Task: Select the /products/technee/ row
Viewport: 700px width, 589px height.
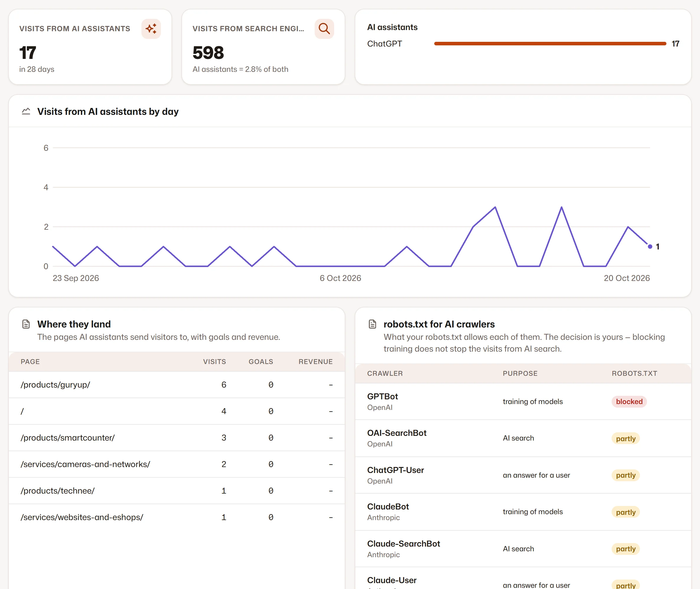Action: coord(177,491)
